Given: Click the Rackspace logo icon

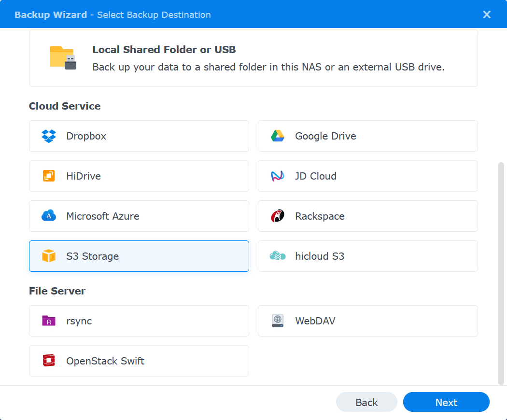Looking at the screenshot, I should (277, 216).
